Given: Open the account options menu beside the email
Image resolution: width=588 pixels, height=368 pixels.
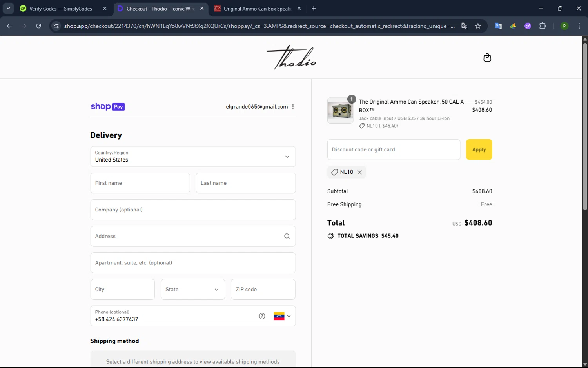Looking at the screenshot, I should point(293,107).
